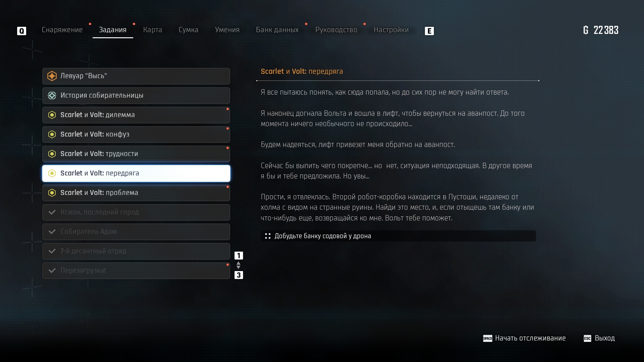The width and height of the screenshot is (644, 362).
Task: Click the checkmark of Ксион, последний город
Action: tap(52, 212)
